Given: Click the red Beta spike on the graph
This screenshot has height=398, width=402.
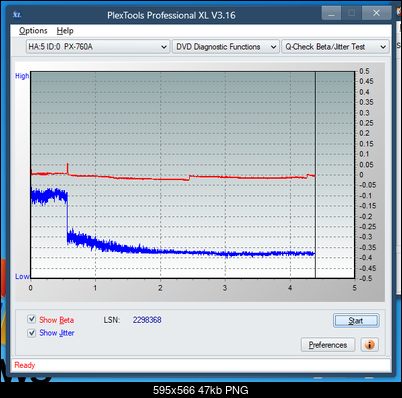Looking at the screenshot, I should (68, 168).
